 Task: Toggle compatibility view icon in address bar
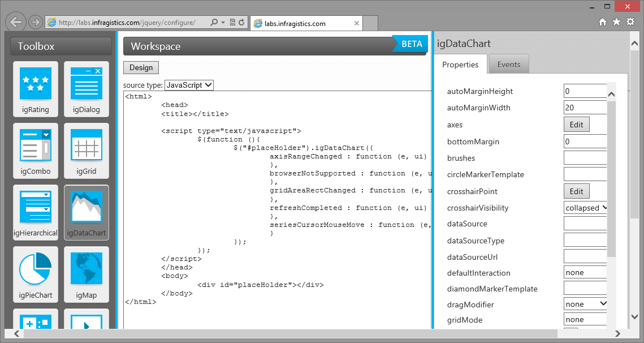[232, 22]
